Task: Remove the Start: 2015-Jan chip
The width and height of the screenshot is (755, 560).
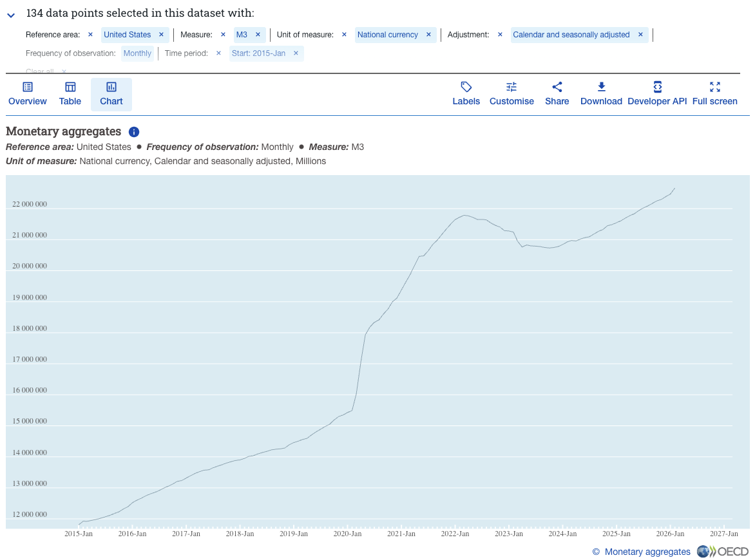Action: pos(296,53)
